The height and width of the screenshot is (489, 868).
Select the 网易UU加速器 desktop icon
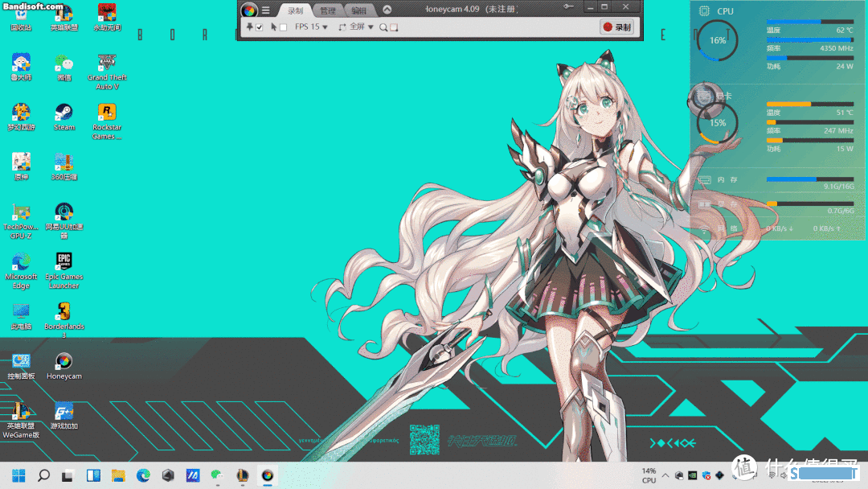[64, 221]
